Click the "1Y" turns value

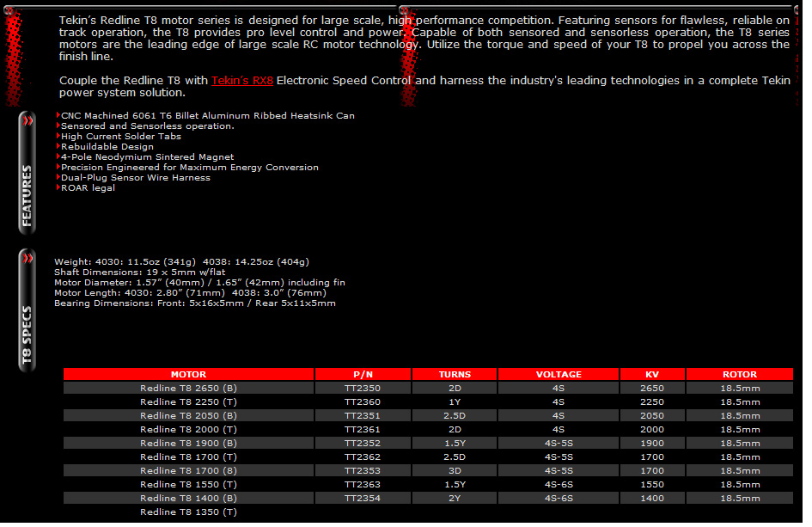(x=455, y=402)
